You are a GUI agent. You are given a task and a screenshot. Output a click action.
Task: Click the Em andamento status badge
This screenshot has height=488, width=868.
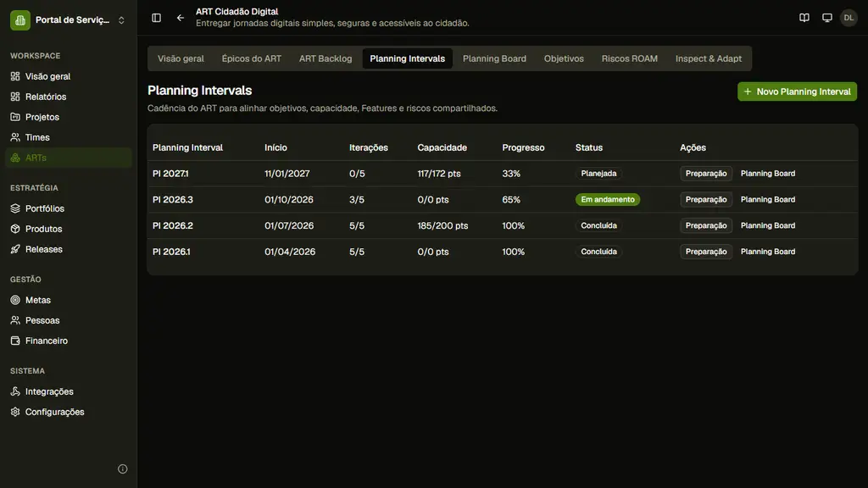point(607,200)
